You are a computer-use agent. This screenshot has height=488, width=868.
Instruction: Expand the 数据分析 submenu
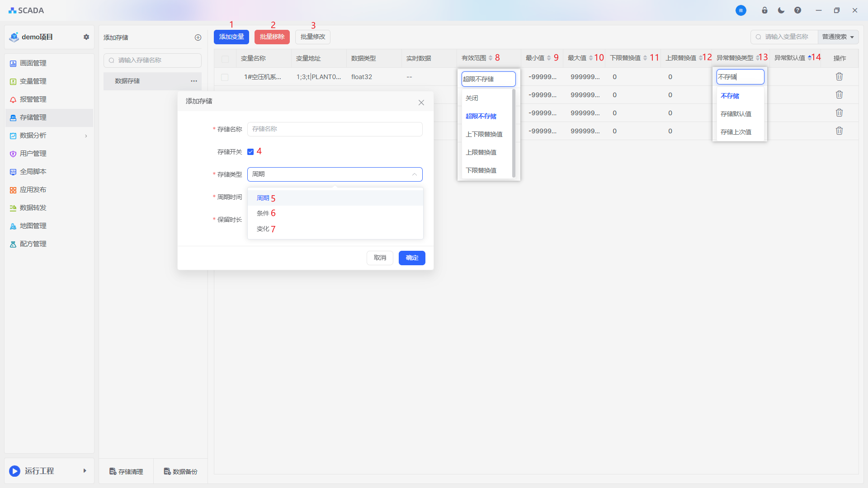click(49, 136)
